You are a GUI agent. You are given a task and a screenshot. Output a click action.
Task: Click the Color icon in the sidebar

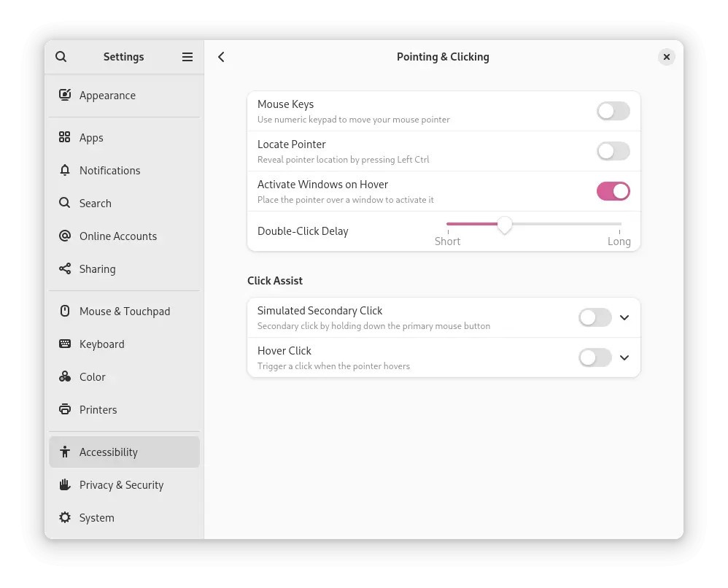[65, 376]
